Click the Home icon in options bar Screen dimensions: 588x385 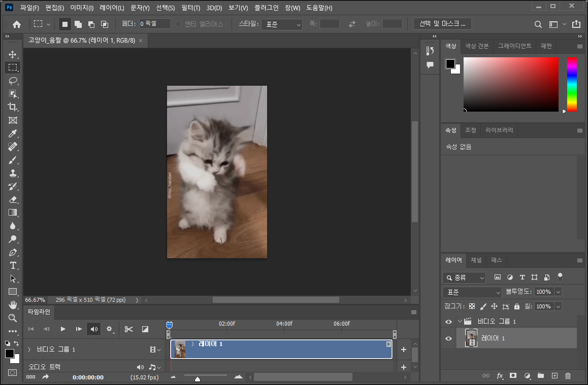click(16, 24)
